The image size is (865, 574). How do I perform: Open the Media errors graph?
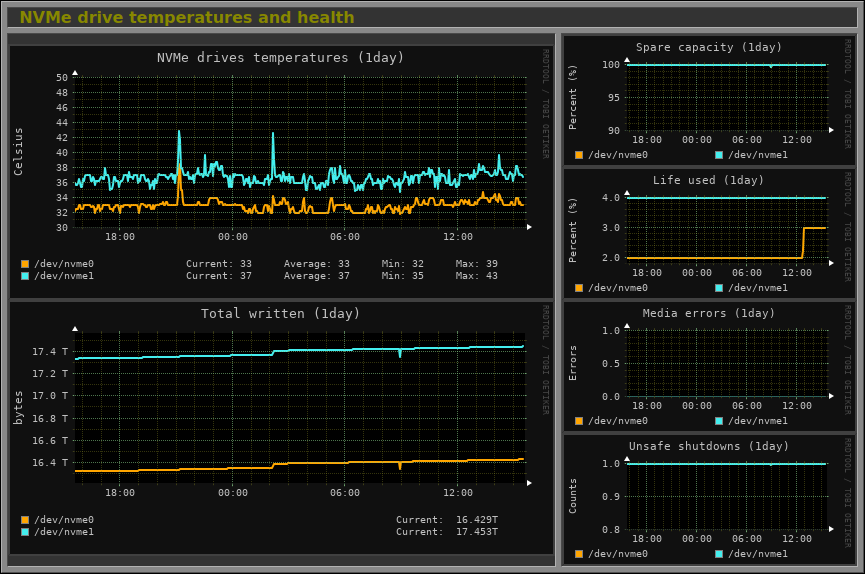tap(709, 366)
